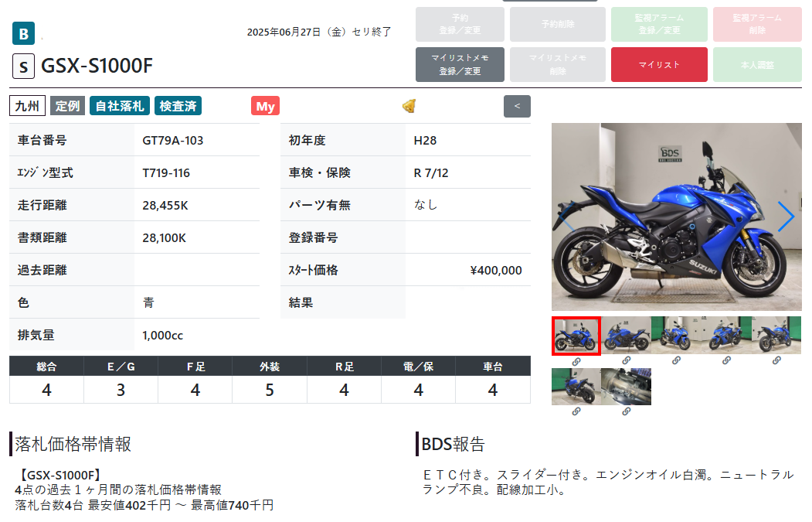Click the mileage value 28,455K
812x522 pixels.
tap(165, 206)
